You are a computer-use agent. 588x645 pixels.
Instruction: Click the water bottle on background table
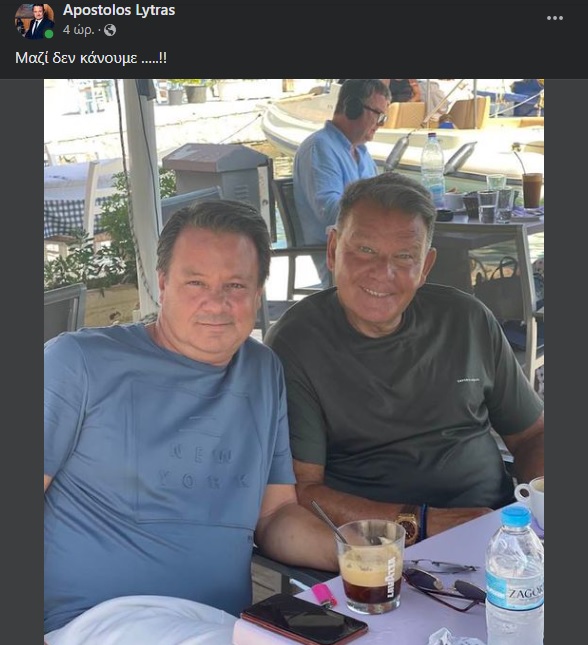432,169
